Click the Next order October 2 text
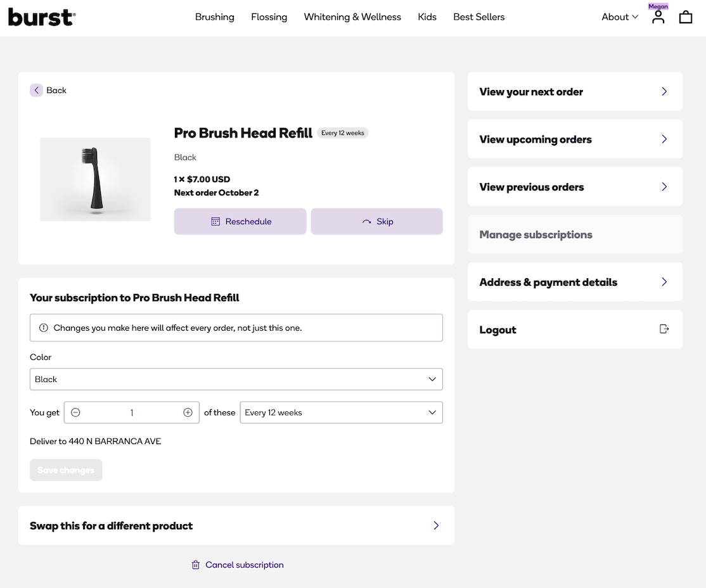The image size is (706, 588). tap(217, 193)
